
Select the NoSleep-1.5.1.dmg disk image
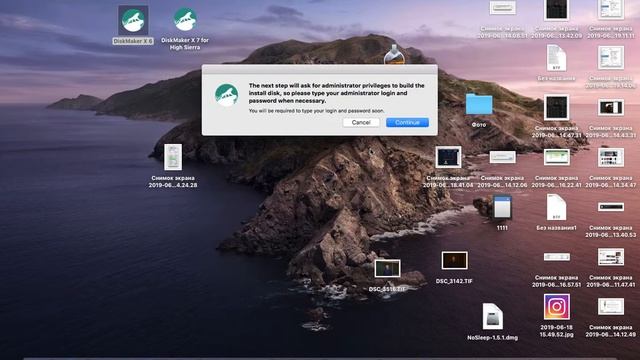point(492,316)
